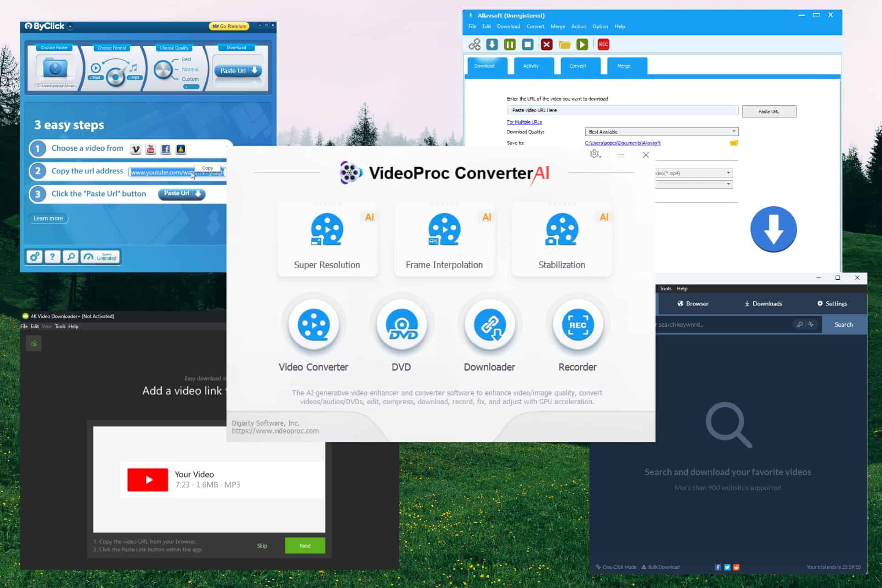Click Allavsoft Paste URL button
Screen dimensions: 882x588
769,112
